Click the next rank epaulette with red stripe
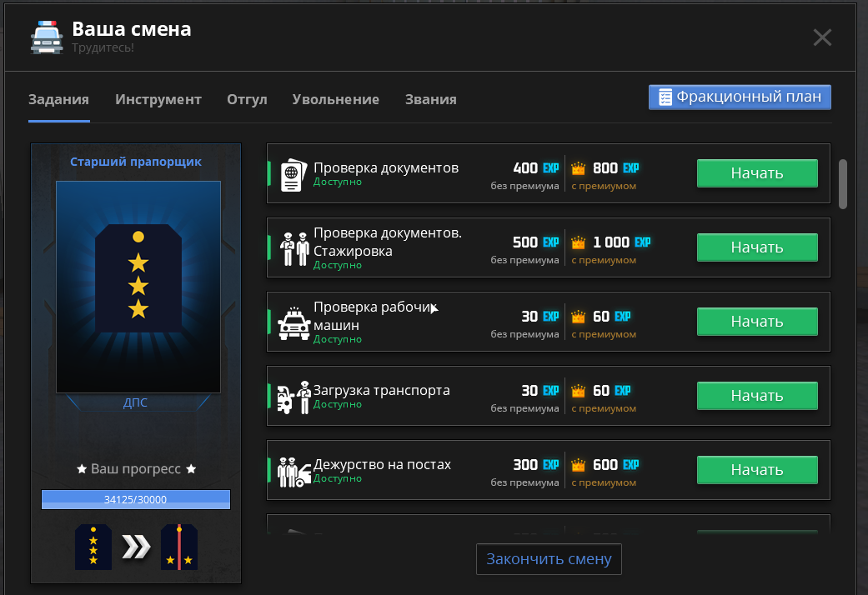The width and height of the screenshot is (868, 595). 178,547
